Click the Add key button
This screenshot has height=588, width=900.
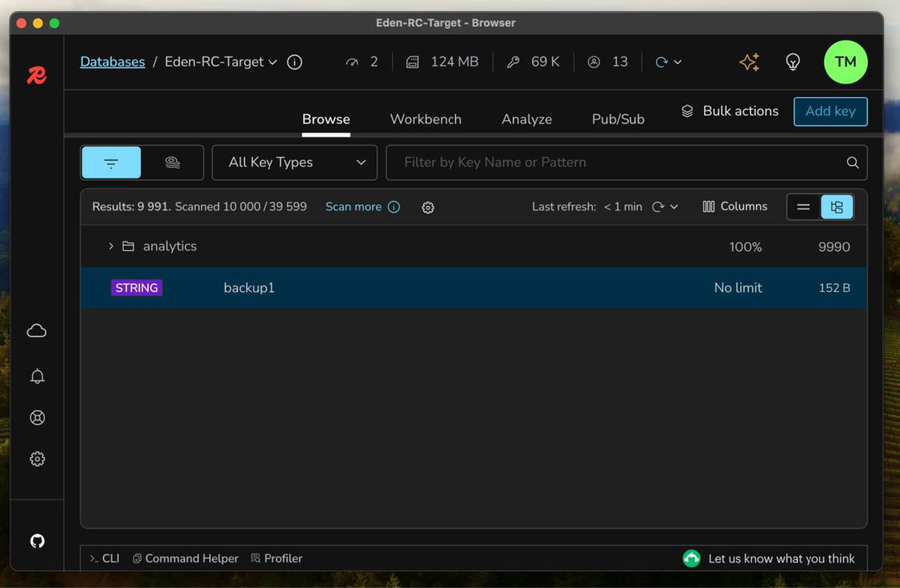830,111
